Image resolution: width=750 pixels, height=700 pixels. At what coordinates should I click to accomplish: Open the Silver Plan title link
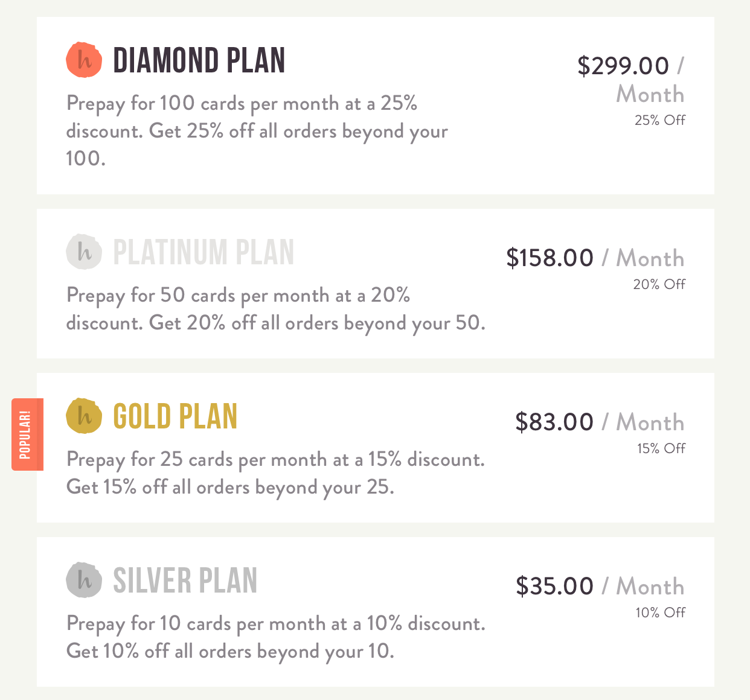click(185, 580)
